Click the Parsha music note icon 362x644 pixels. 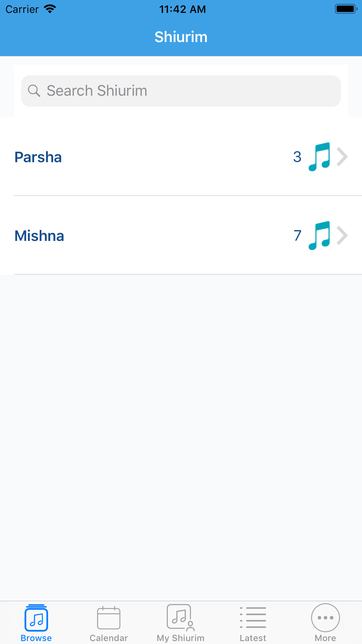[319, 157]
